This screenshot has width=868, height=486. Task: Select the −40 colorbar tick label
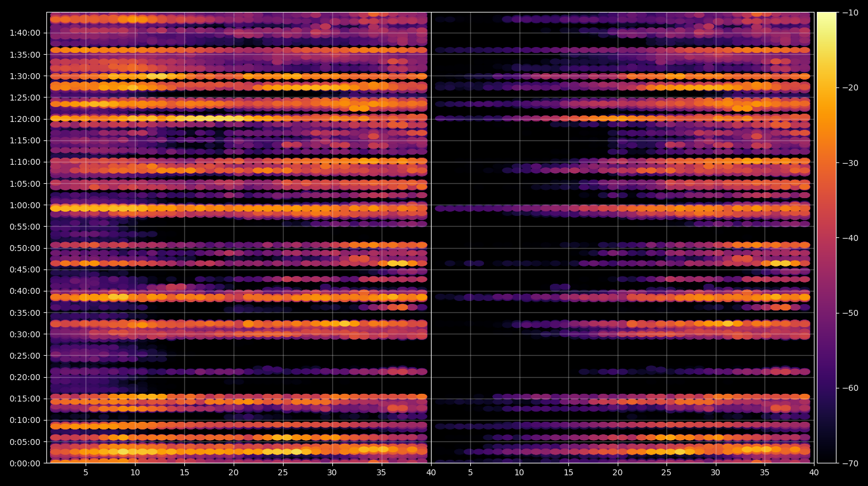[x=850, y=238]
